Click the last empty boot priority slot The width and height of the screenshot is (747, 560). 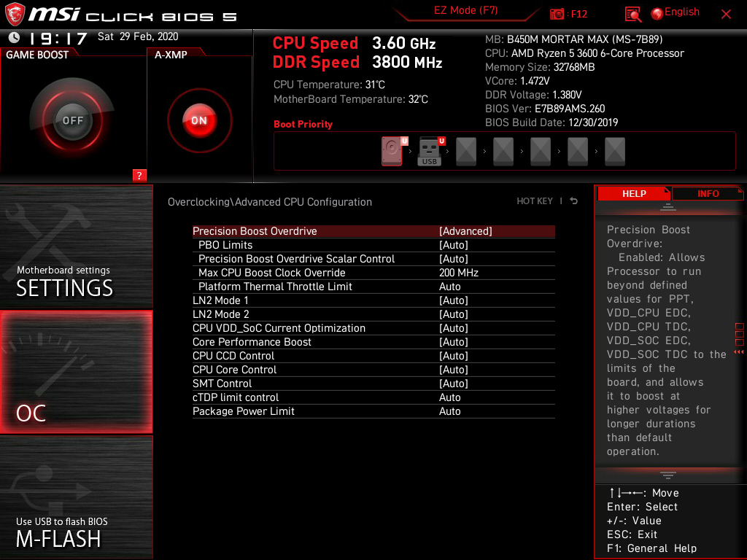coord(615,152)
